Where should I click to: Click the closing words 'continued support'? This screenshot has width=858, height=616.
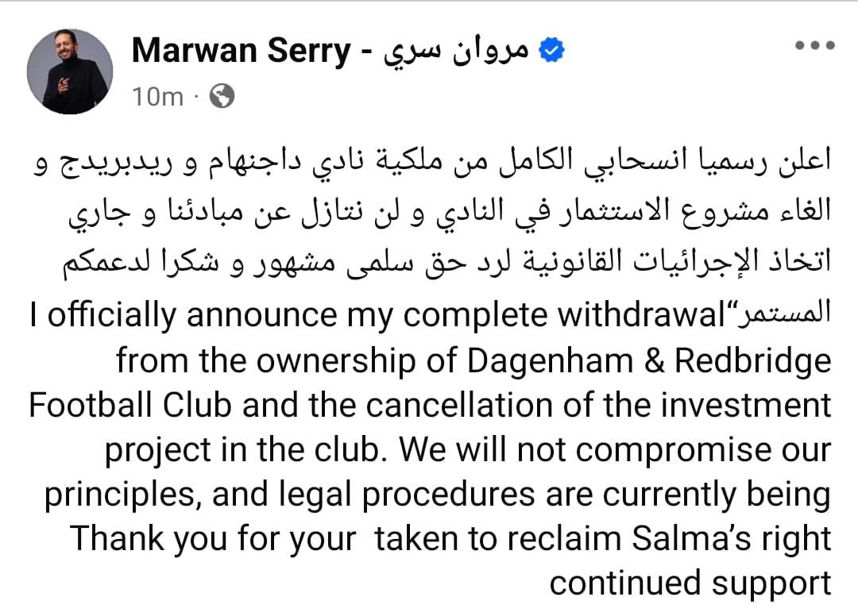(690, 584)
